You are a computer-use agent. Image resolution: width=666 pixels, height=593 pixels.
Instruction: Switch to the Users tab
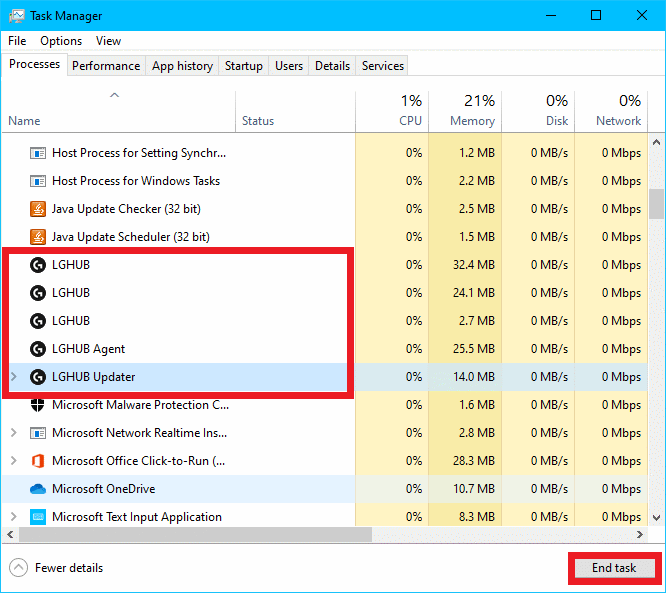click(x=289, y=66)
